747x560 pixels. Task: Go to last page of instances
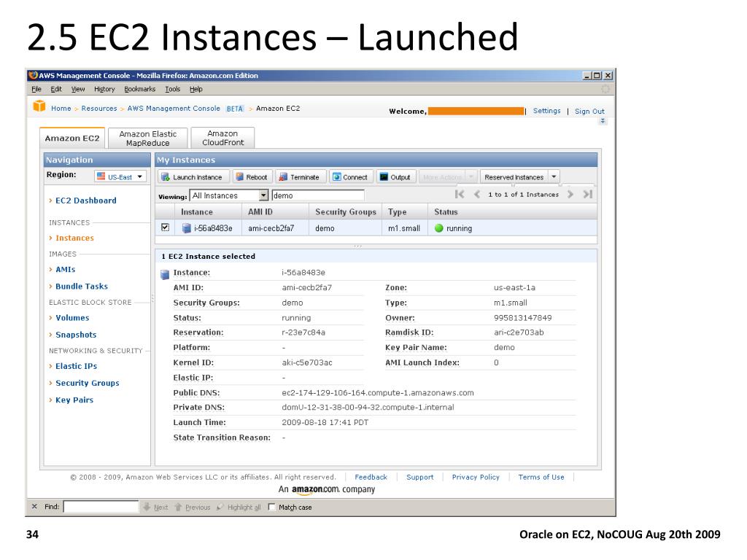588,194
